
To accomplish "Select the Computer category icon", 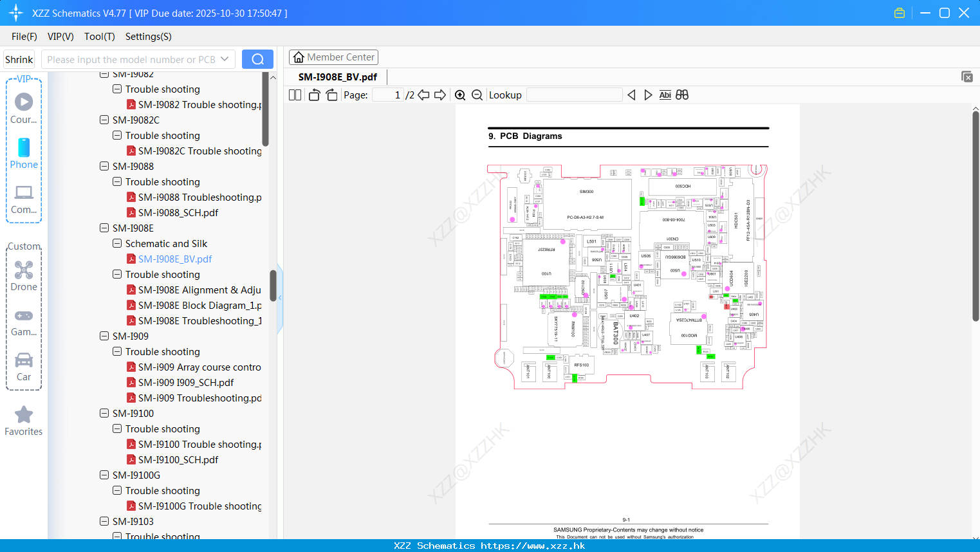I will pyautogui.click(x=24, y=199).
